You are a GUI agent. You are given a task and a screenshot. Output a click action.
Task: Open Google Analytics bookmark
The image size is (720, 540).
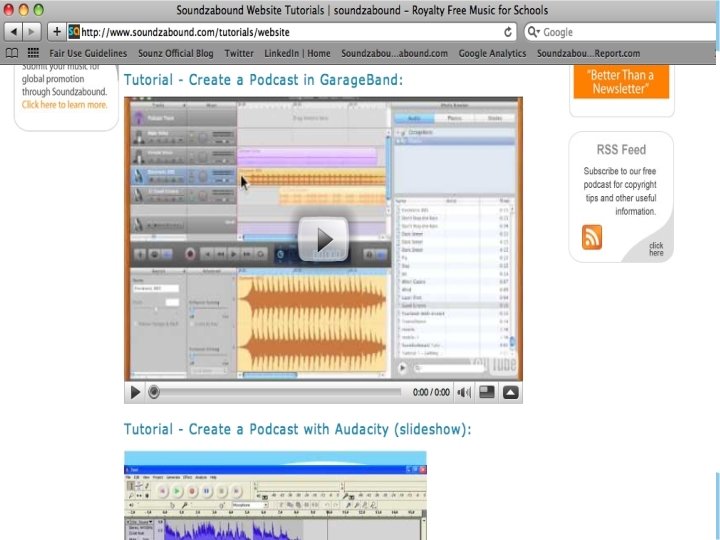492,53
